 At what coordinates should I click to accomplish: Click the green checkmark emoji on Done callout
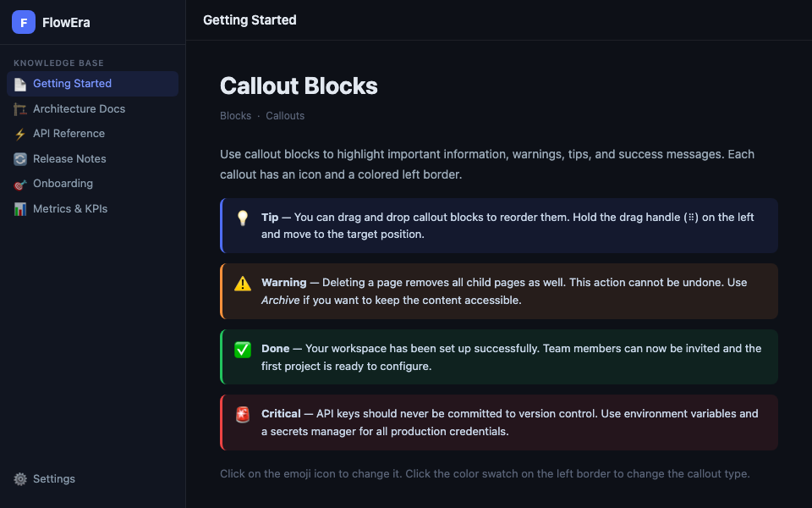[x=243, y=349]
